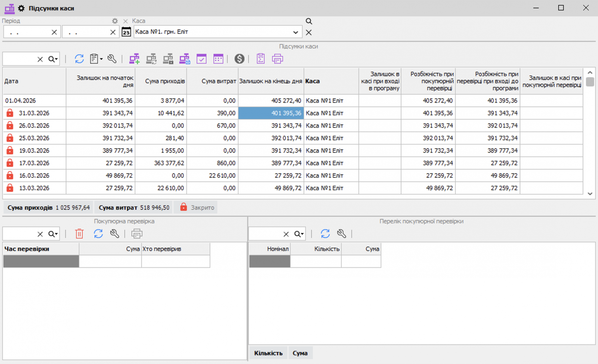598x364 pixels.
Task: Click the purple checkmark calendar icon
Action: click(201, 59)
